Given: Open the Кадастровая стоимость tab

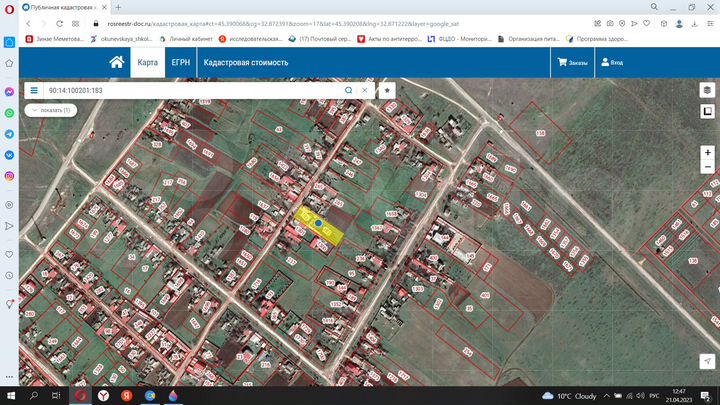Looking at the screenshot, I should coord(245,62).
